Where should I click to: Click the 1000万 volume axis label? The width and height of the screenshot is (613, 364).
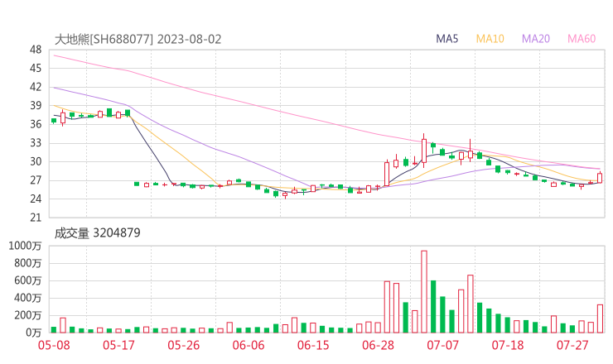[25, 246]
